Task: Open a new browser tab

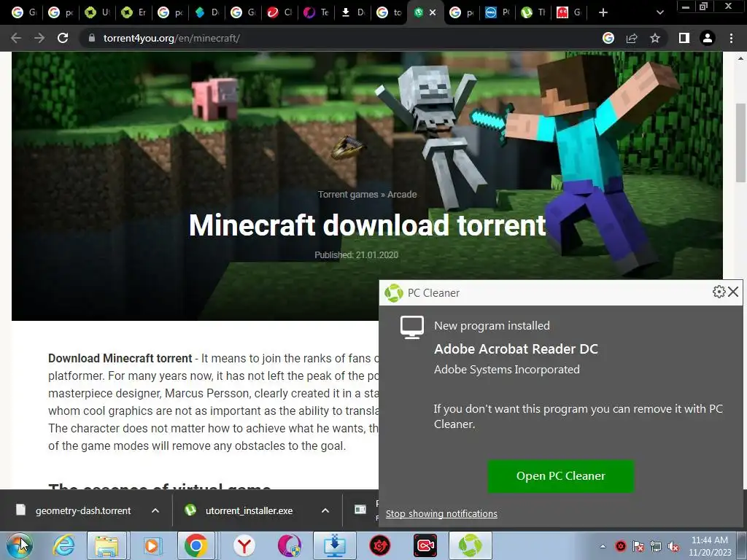Action: click(603, 12)
